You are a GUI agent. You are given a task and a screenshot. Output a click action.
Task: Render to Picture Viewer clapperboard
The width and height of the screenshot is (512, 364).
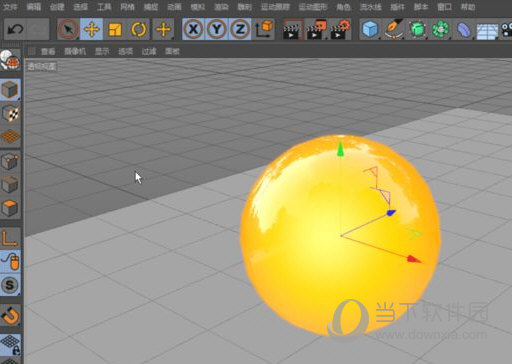pyautogui.click(x=316, y=30)
